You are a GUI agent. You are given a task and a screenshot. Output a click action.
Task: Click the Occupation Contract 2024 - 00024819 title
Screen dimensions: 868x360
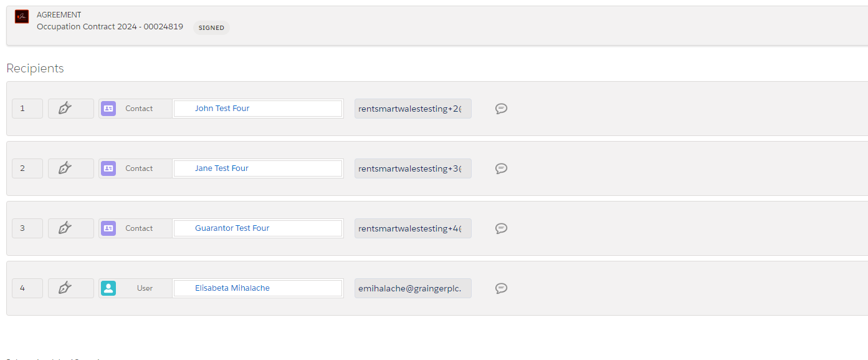[x=110, y=26]
